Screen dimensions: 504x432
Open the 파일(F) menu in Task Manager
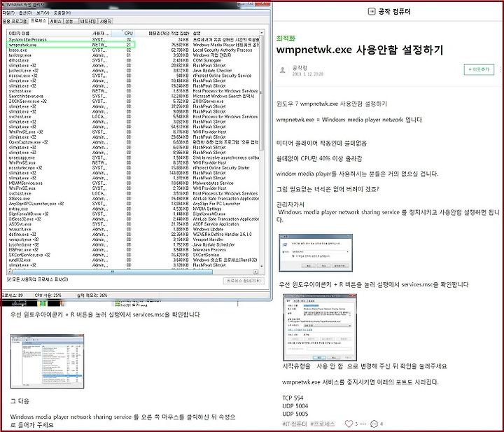coord(8,13)
